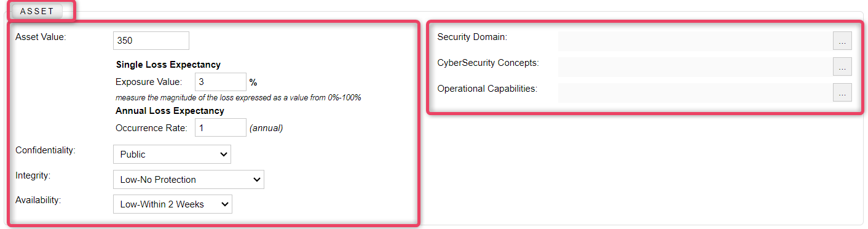868x229 pixels.
Task: Open the Security Domain browse ellipsis button
Action: [x=842, y=41]
